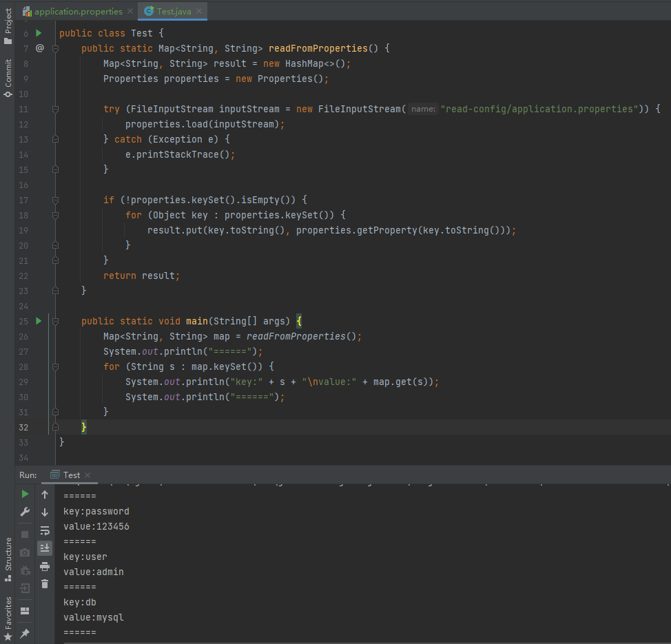Toggle the Project tool window
This screenshot has width=671, height=644.
pyautogui.click(x=8, y=26)
